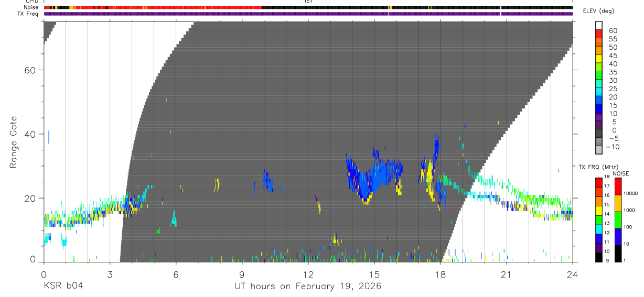
Task: Click the '55' label on the ELEV scale
Action: point(613,39)
